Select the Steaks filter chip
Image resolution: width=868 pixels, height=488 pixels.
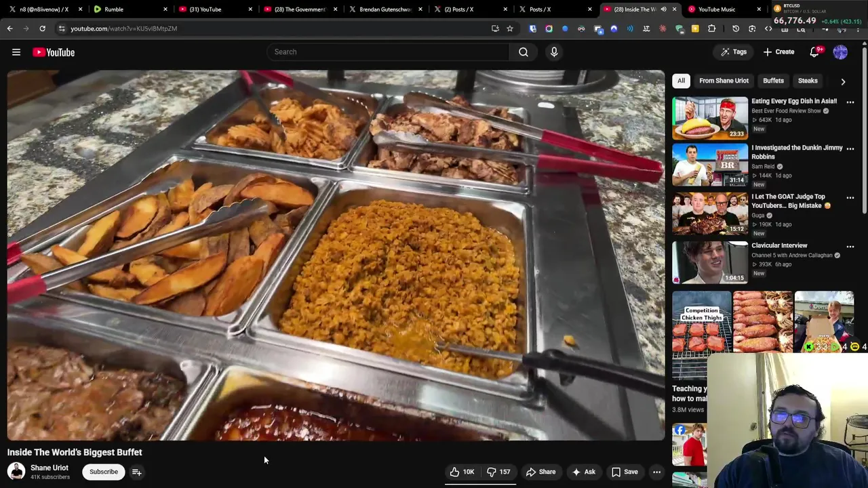click(808, 81)
